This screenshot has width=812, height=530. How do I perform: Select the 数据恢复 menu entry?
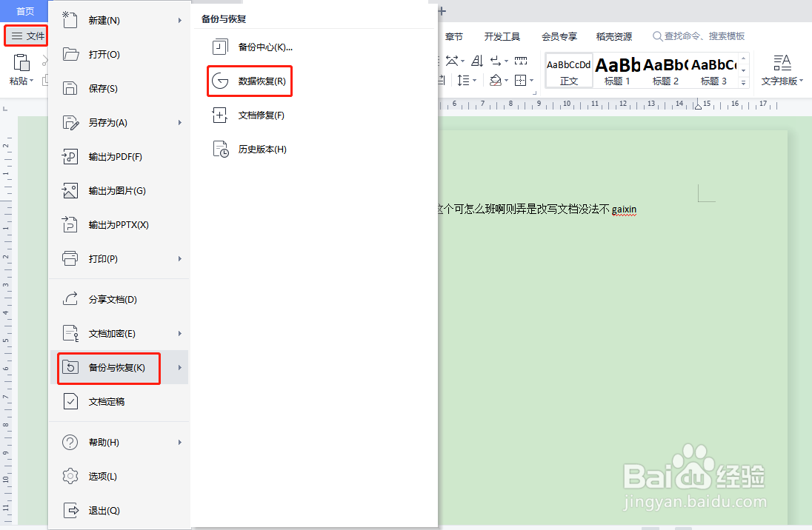coord(249,81)
